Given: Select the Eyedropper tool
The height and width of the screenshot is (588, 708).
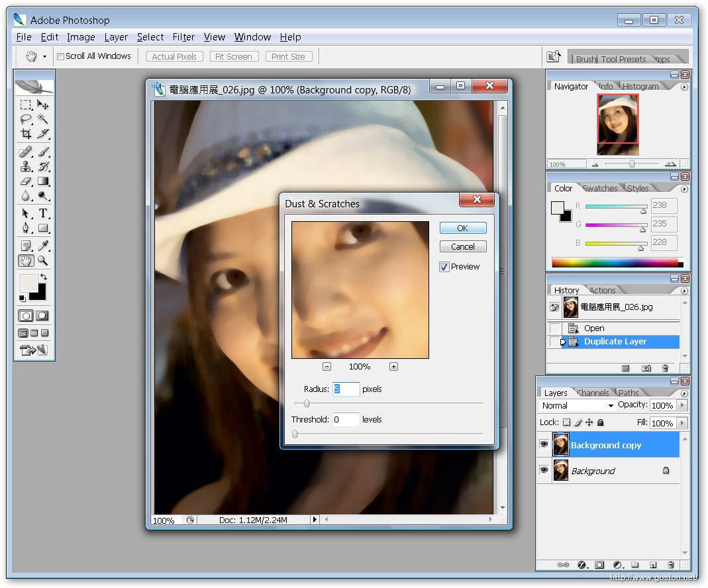Looking at the screenshot, I should (x=43, y=246).
